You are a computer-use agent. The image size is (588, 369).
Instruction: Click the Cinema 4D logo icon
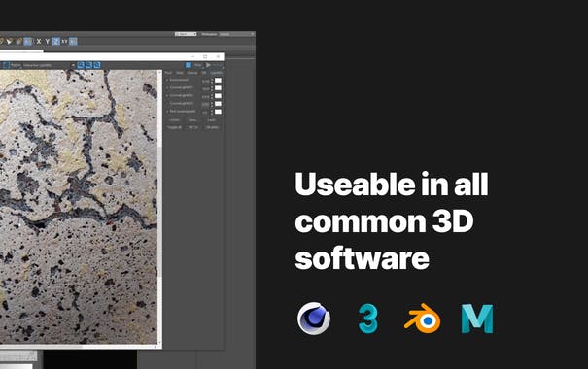314,319
